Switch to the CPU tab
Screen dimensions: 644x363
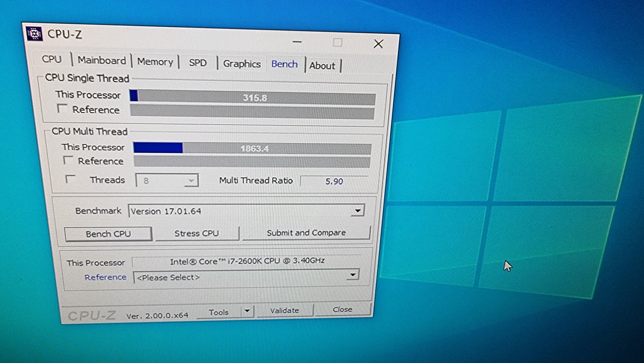coord(52,59)
